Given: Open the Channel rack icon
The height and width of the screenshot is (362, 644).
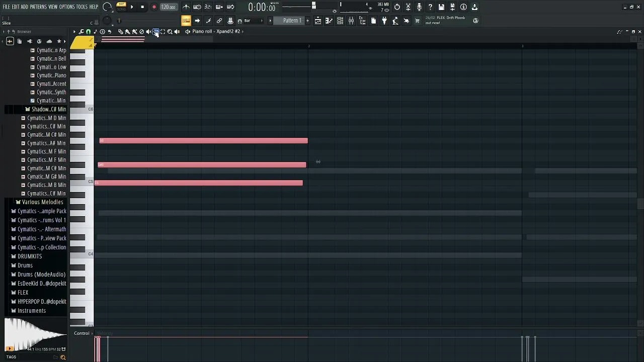Looking at the screenshot, I should point(340,21).
